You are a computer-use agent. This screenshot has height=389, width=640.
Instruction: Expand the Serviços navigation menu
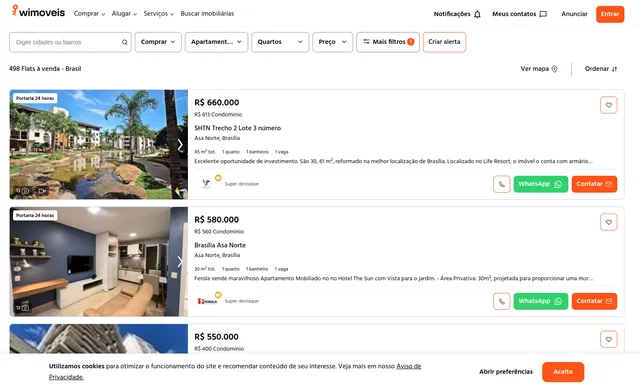[x=159, y=14]
